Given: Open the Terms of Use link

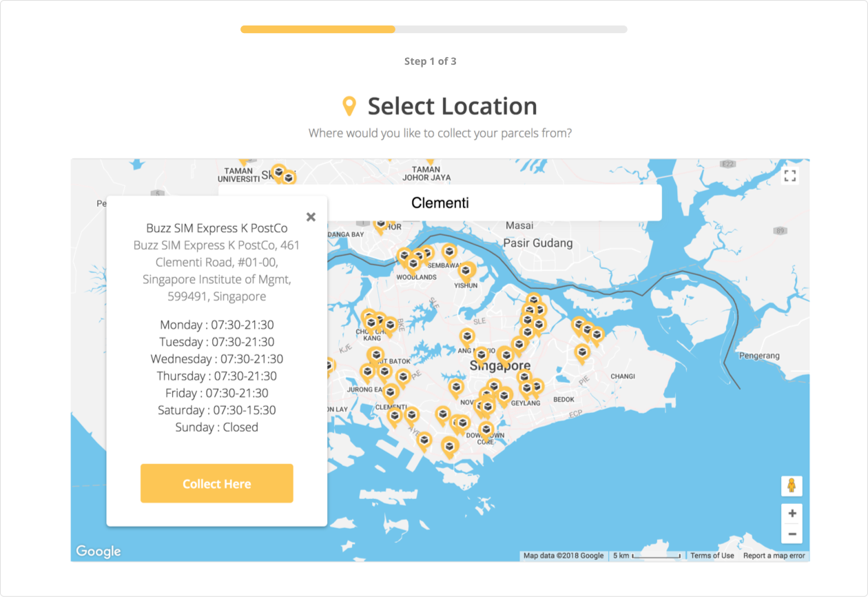Looking at the screenshot, I should 712,556.
